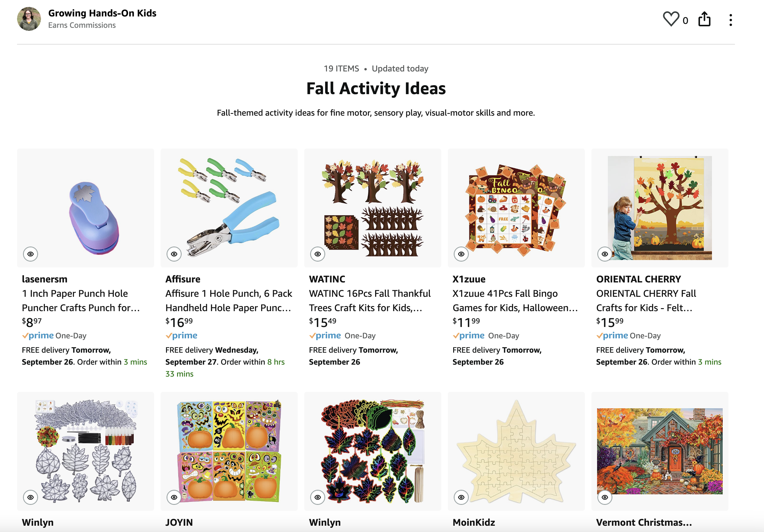Quick-view eye icon on Winlyn suncatcher leaves

[30, 497]
